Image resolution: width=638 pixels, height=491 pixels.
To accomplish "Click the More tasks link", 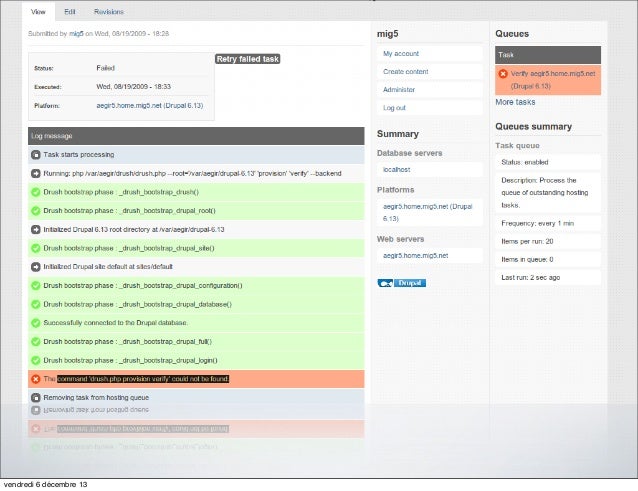I will pyautogui.click(x=515, y=102).
